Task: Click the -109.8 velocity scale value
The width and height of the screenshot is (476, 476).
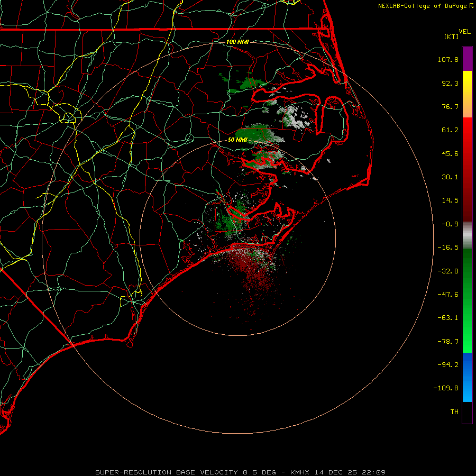Action: point(446,388)
